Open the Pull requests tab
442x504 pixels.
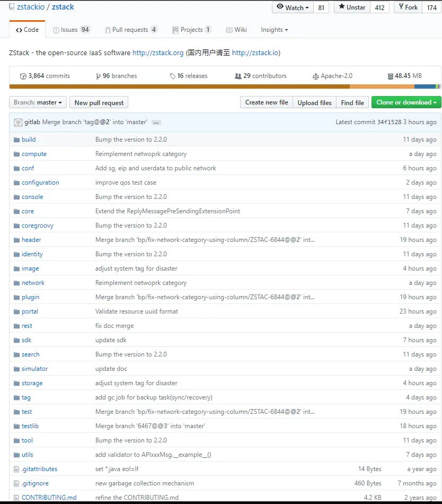pyautogui.click(x=131, y=30)
